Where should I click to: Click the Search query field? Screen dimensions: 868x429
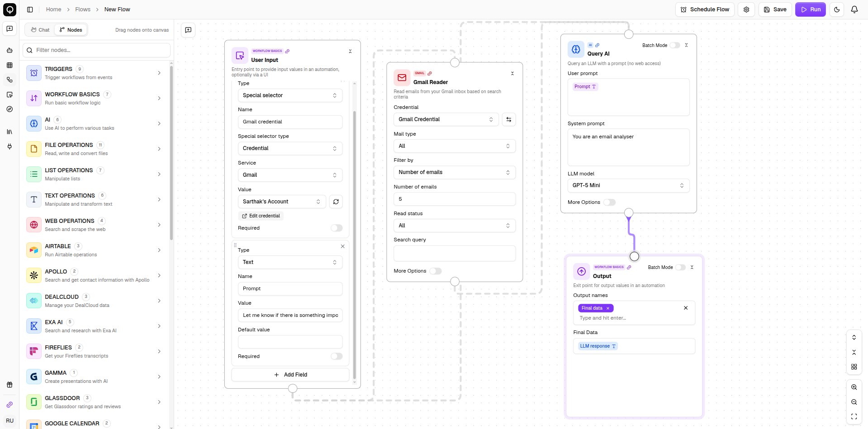point(455,253)
